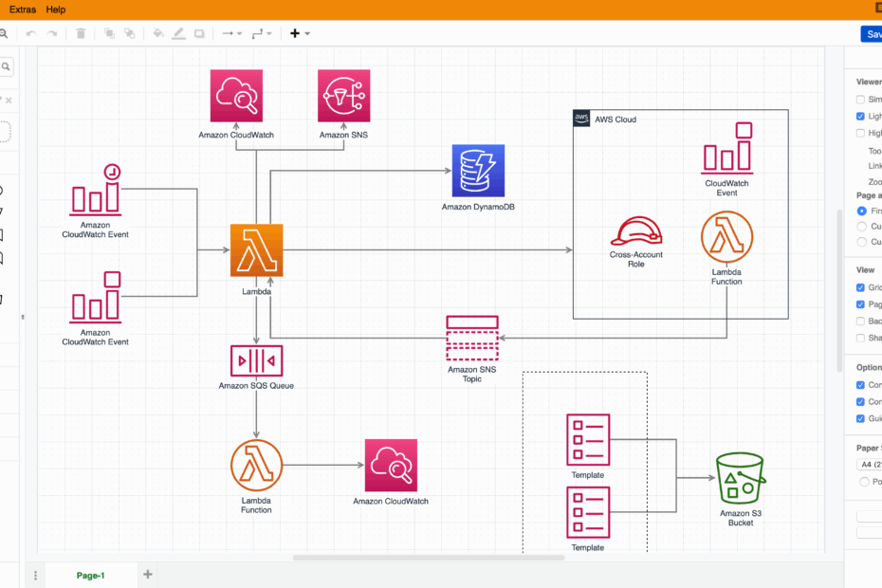The image size is (882, 588).
Task: Close the sidebar section with the X icon
Action: pos(9,101)
